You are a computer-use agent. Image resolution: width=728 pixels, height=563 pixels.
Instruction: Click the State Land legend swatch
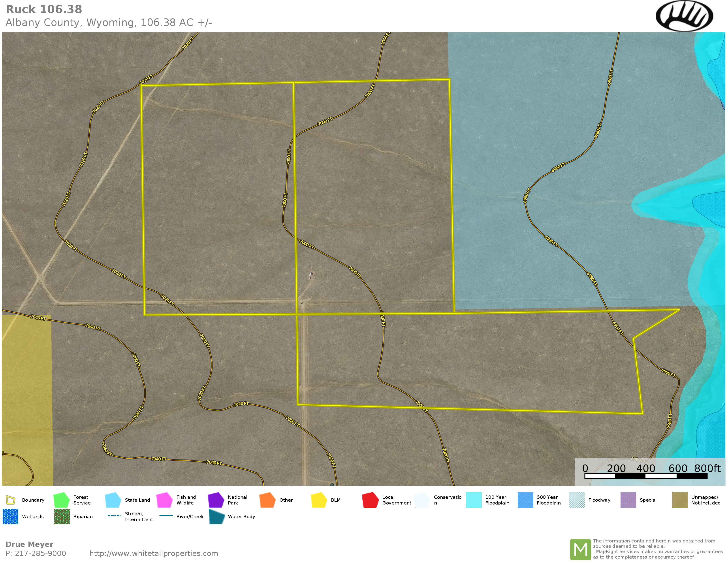(113, 500)
